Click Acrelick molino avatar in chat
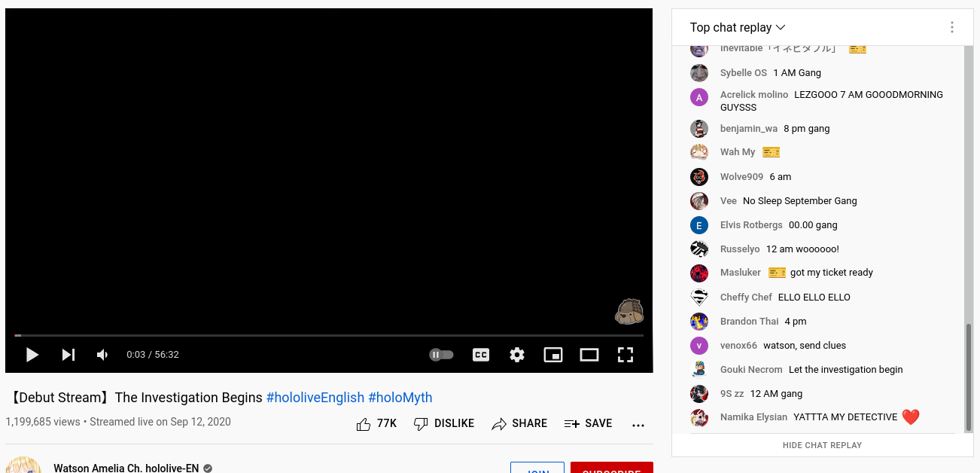980x473 pixels. point(699,97)
